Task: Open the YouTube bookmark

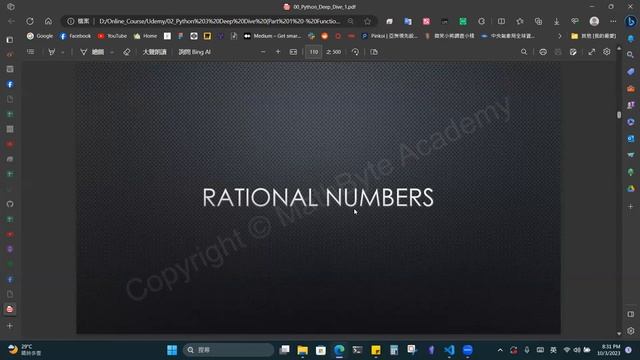Action: 112,36
